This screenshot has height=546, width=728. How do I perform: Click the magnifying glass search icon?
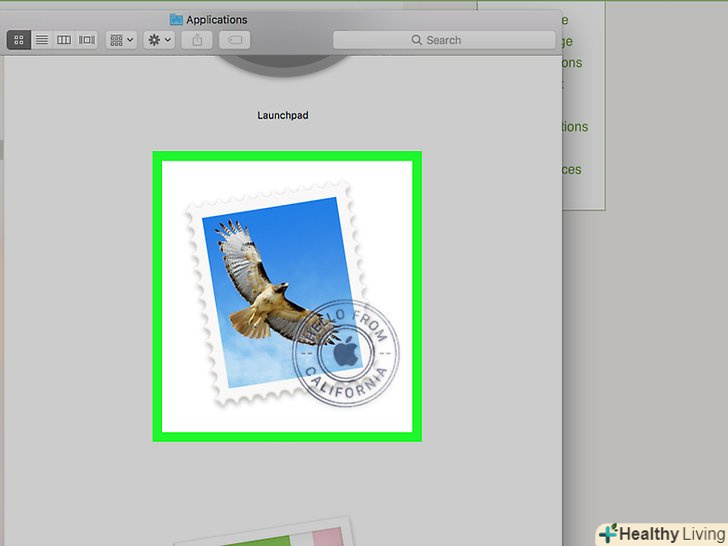416,40
